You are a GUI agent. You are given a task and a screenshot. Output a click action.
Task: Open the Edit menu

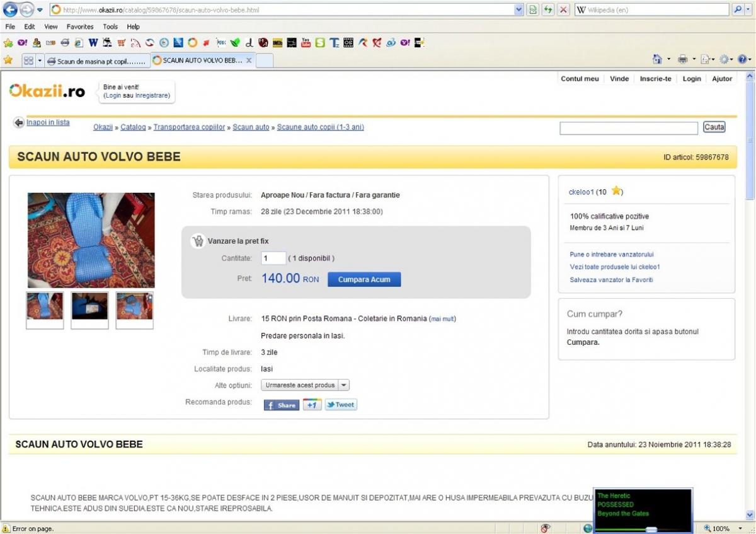[30, 26]
